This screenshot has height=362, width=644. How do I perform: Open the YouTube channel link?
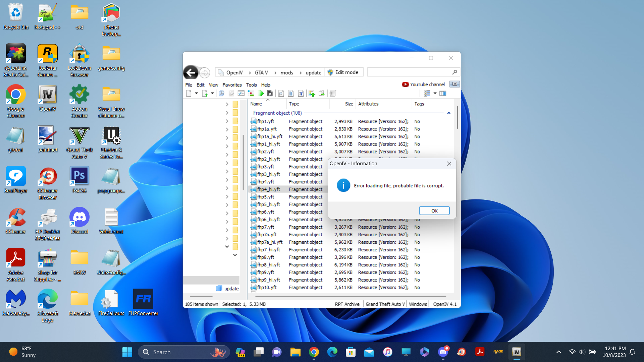point(424,84)
